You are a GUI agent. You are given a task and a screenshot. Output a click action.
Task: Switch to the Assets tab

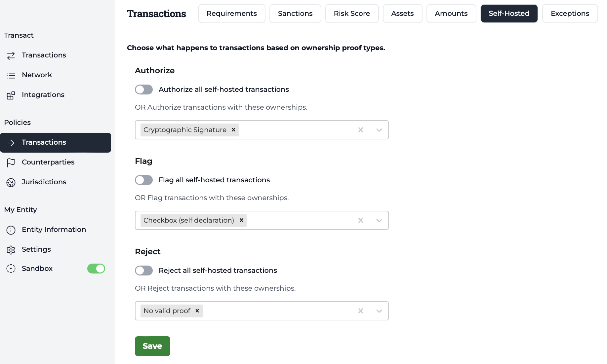402,14
